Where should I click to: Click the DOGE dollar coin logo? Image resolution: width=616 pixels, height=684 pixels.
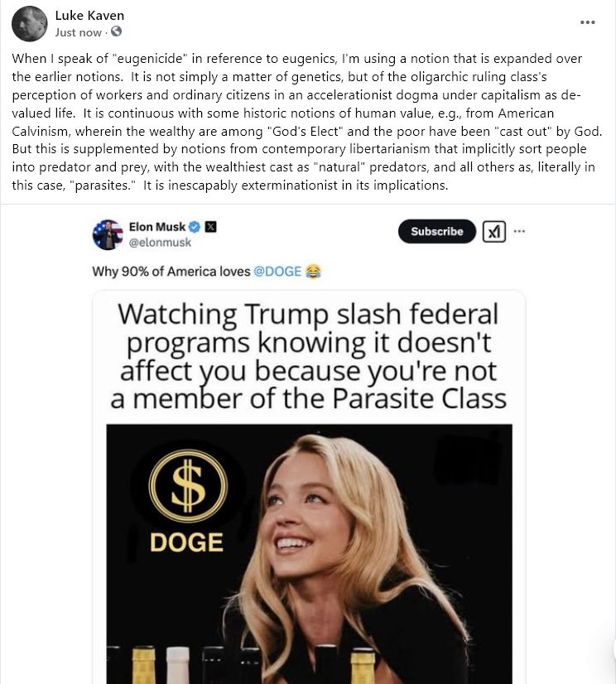188,485
